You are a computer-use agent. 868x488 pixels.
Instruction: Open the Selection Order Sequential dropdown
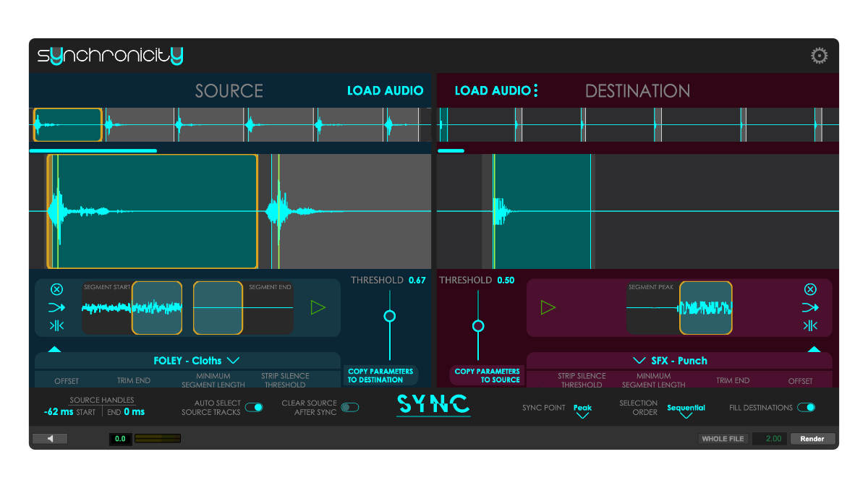(x=686, y=411)
